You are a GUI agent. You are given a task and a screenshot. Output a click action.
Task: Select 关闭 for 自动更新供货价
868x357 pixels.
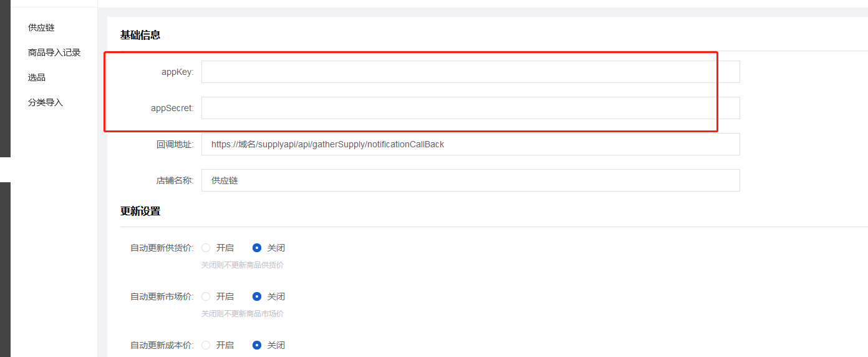[x=269, y=248]
